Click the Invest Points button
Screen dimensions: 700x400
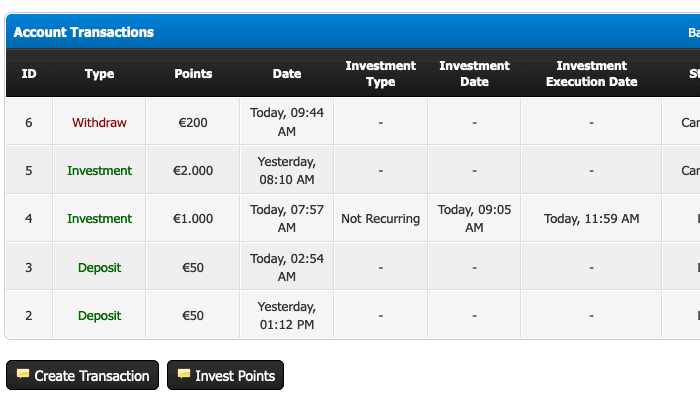point(225,376)
